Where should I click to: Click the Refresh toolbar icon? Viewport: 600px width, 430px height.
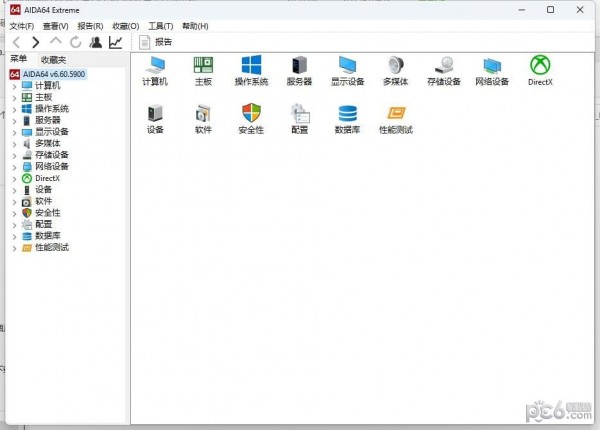(x=76, y=42)
